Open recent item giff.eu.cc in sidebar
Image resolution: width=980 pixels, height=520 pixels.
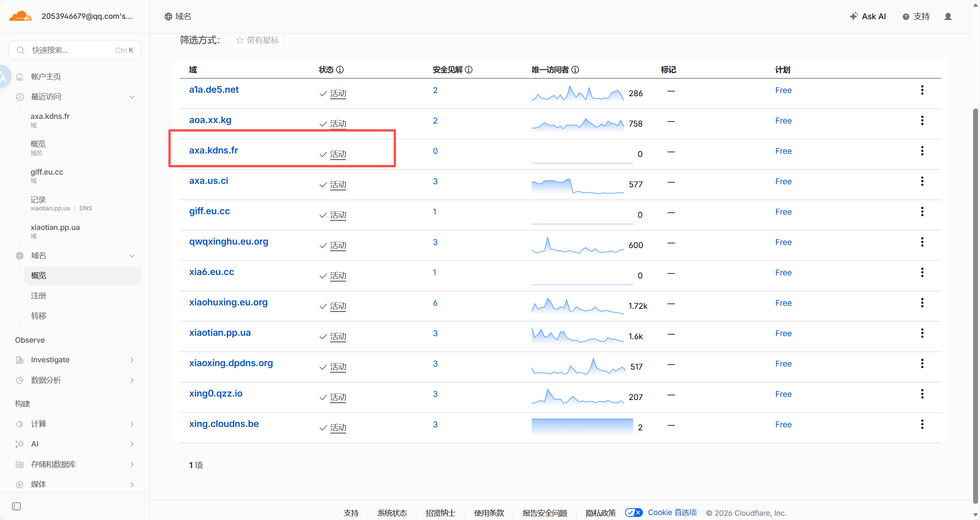pyautogui.click(x=47, y=175)
